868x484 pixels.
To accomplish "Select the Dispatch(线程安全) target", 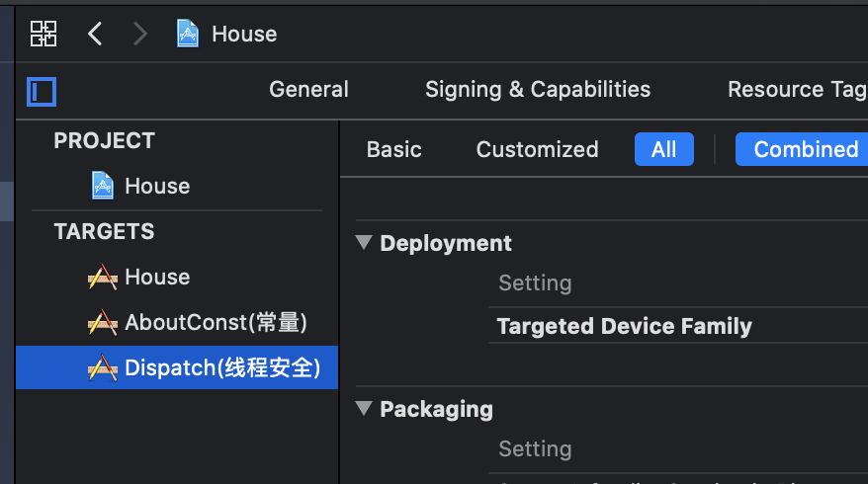I will tap(222, 368).
